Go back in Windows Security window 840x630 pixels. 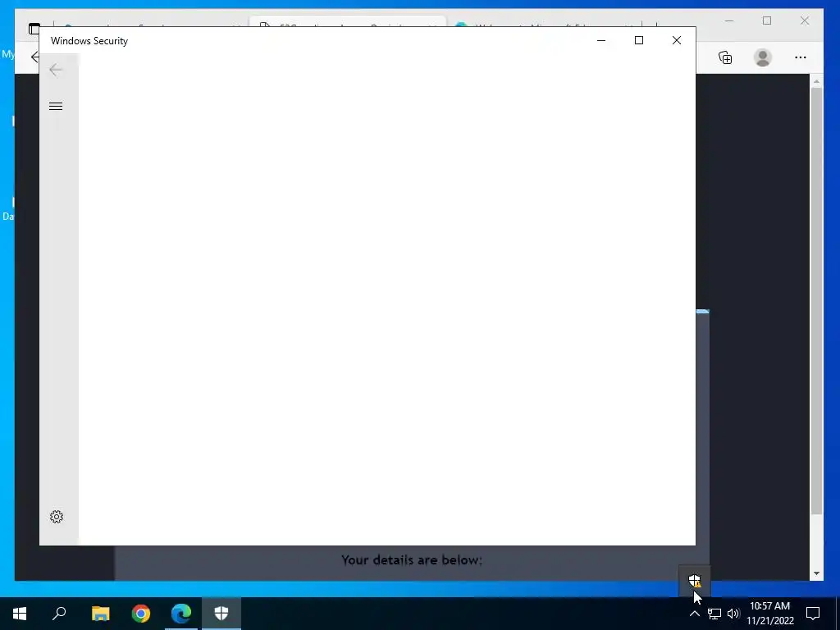(56, 70)
